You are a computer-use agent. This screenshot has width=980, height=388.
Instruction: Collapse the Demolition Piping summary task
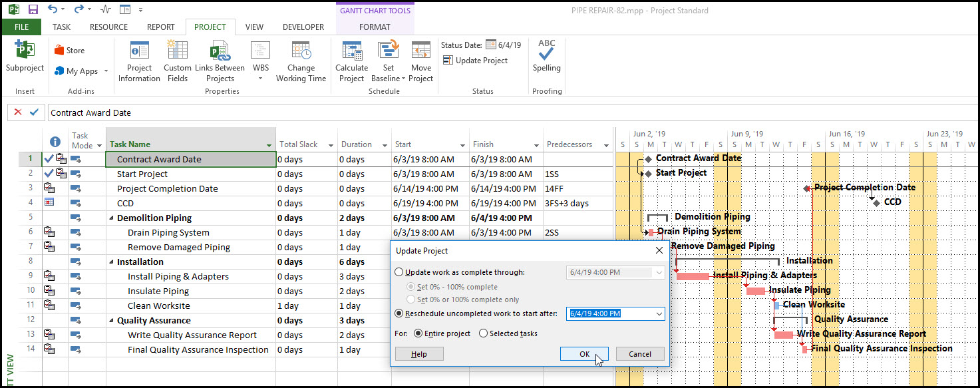pyautogui.click(x=111, y=218)
